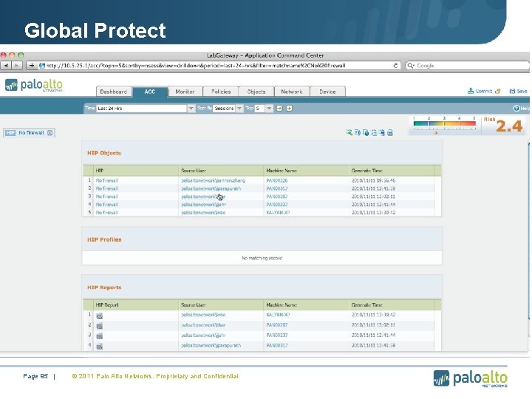Click the 'No matching record' text

tap(262, 258)
